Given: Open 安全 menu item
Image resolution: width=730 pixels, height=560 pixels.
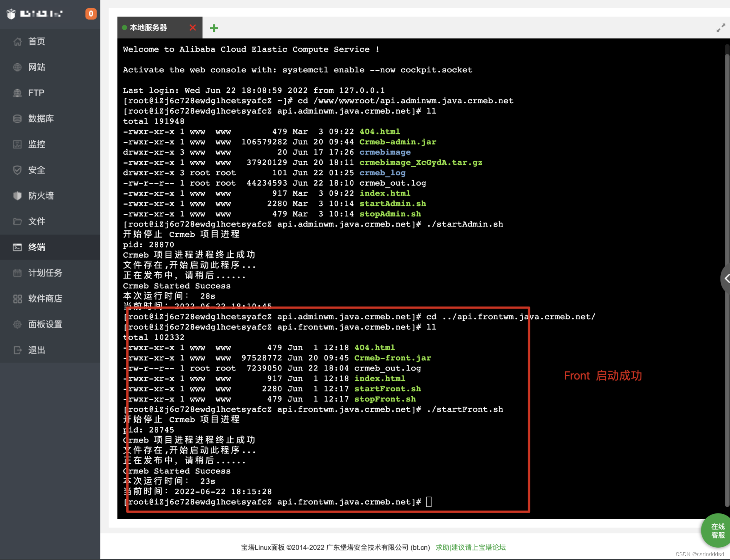Looking at the screenshot, I should click(50, 170).
